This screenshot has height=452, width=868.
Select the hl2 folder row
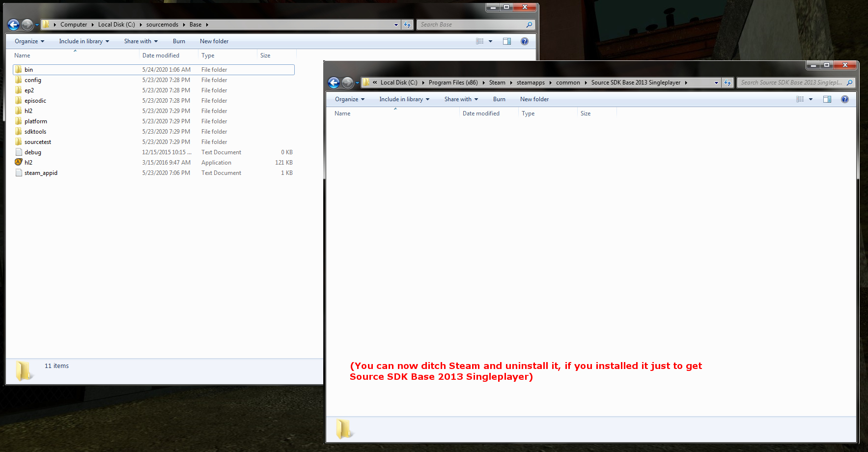pos(154,111)
